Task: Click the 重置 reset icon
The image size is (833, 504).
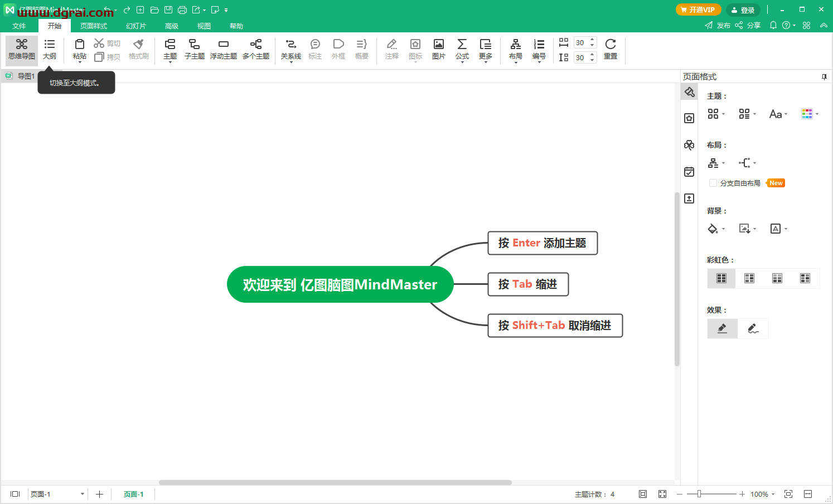Action: click(x=611, y=49)
